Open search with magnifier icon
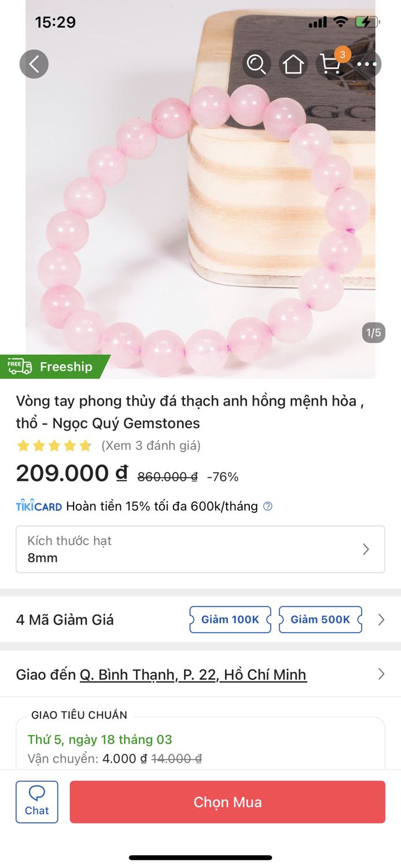This screenshot has width=401, height=868. pyautogui.click(x=256, y=64)
